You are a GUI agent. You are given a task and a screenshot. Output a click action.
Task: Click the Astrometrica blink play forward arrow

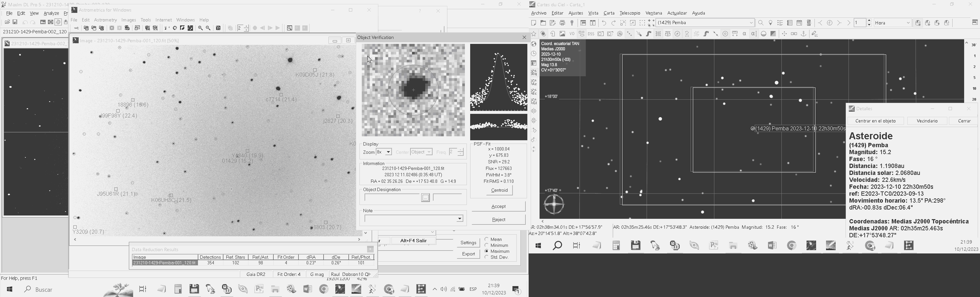(x=278, y=28)
